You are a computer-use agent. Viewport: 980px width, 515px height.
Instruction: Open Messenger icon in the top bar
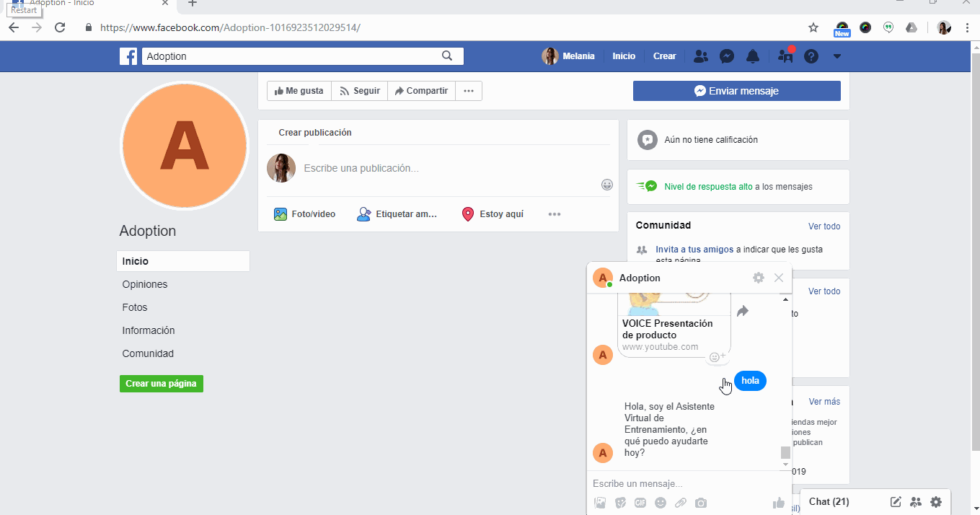click(727, 56)
